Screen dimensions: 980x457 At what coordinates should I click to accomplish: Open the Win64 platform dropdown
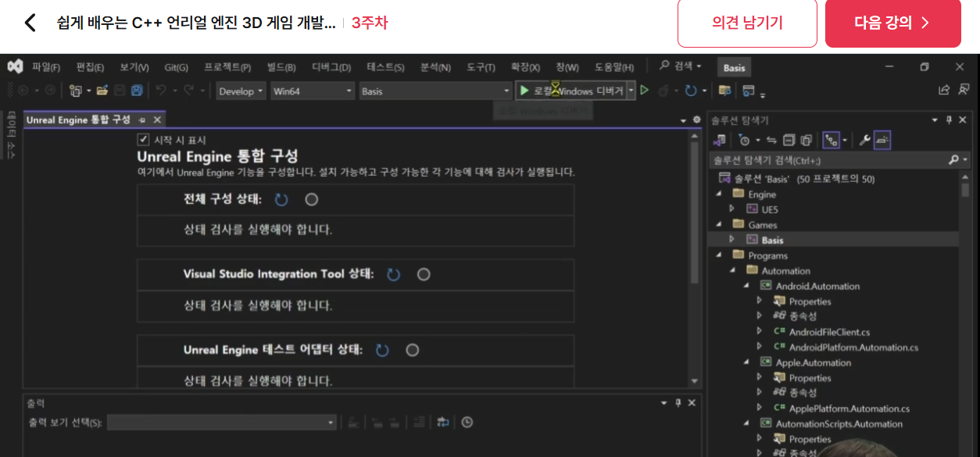click(313, 91)
